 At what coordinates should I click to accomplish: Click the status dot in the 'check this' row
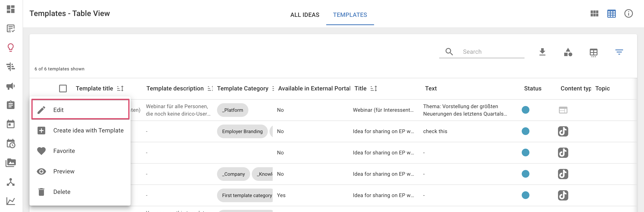525,131
